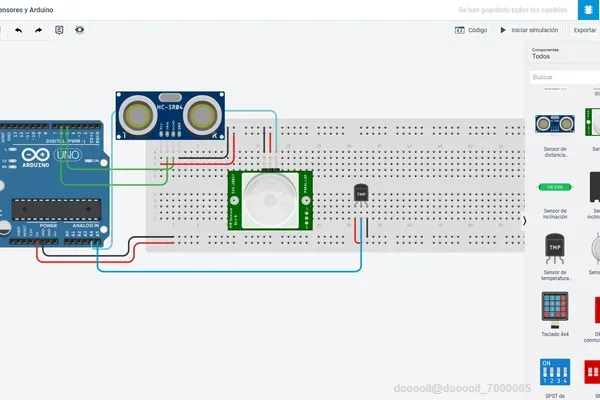Select the green PIR motion sensor
The image size is (600, 400).
tap(270, 200)
